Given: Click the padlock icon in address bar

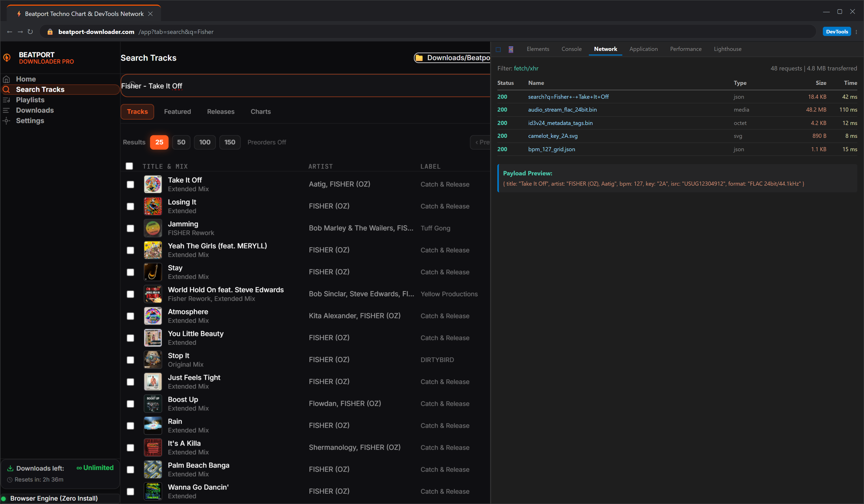Looking at the screenshot, I should tap(50, 32).
